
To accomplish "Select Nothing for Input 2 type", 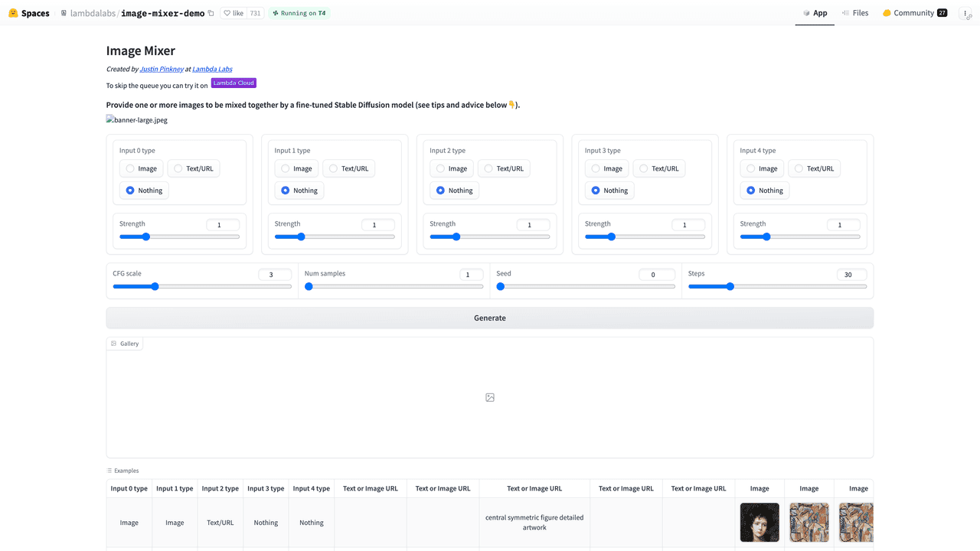I will pos(455,191).
